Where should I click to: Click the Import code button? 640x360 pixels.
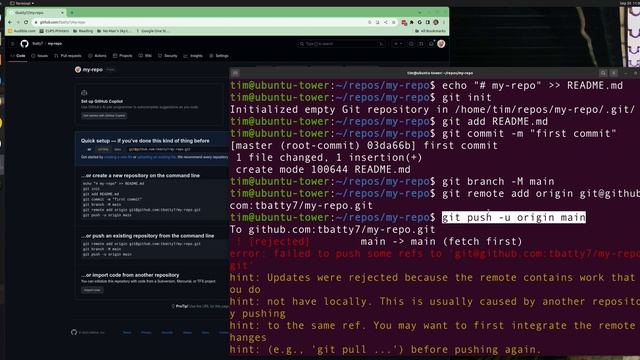click(92, 290)
